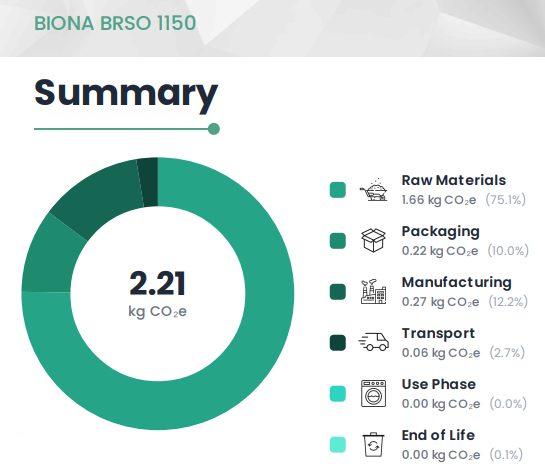The height and width of the screenshot is (474, 545).
Task: Click the 'Use Phase' legend label
Action: pyautogui.click(x=439, y=384)
